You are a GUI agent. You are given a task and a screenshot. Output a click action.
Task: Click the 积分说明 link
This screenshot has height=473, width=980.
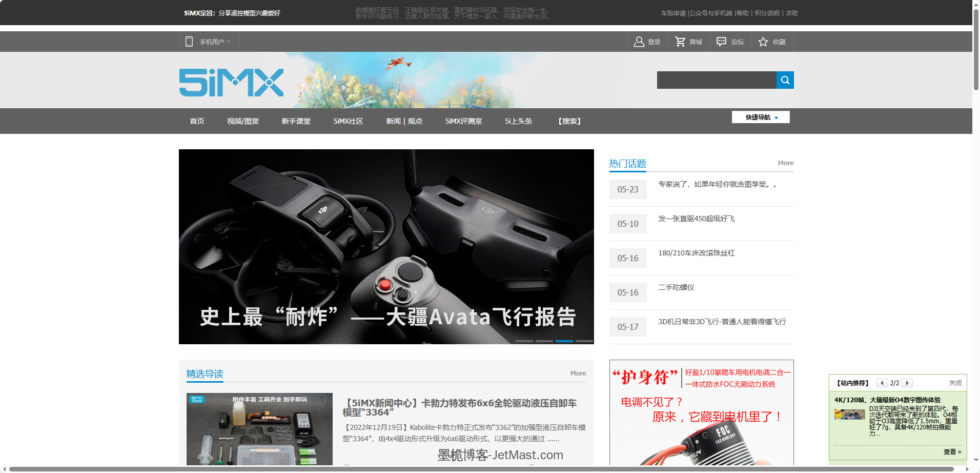click(767, 13)
